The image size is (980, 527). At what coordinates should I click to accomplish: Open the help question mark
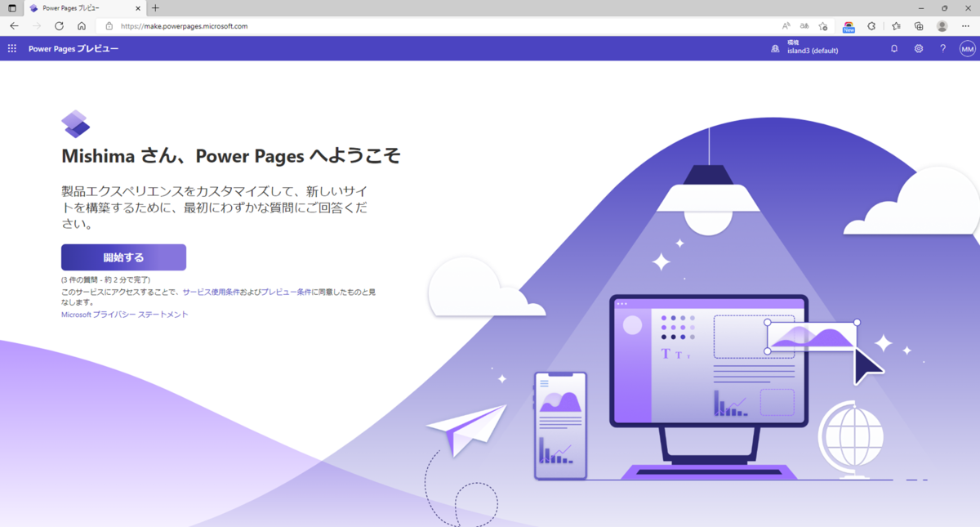942,49
